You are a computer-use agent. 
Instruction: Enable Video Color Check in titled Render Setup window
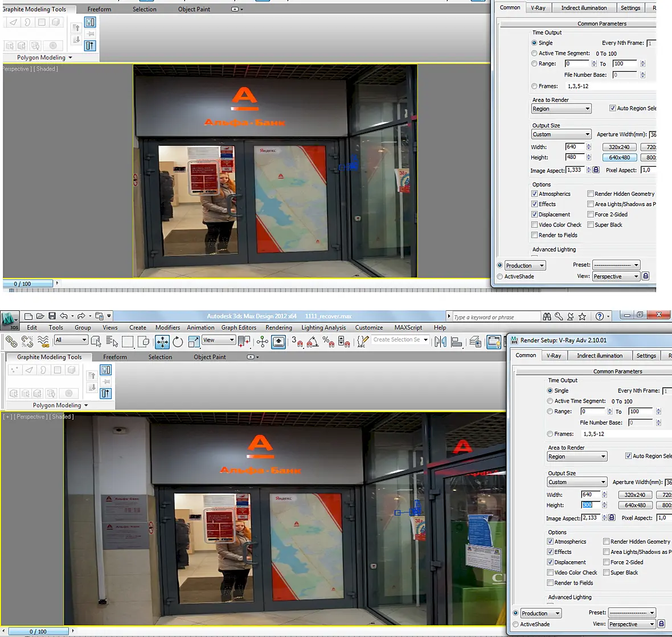click(x=550, y=572)
